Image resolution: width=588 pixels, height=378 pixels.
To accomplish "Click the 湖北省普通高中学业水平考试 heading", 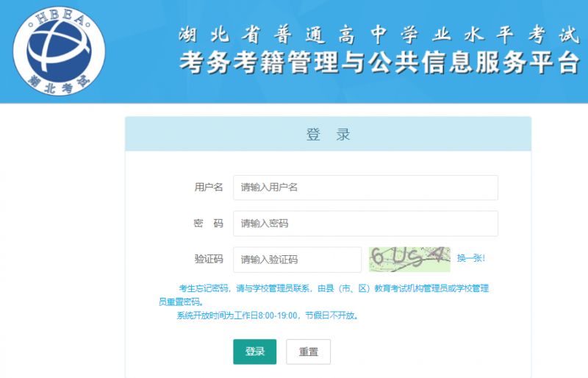I will [x=379, y=35].
